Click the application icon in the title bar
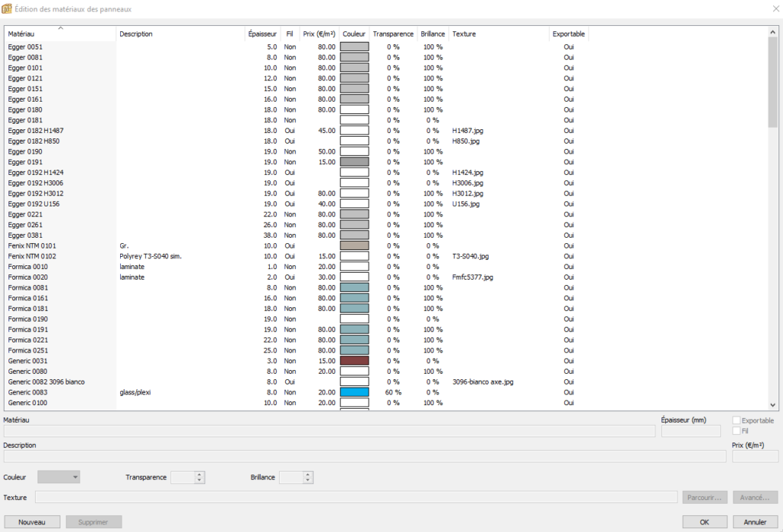Image resolution: width=783 pixels, height=532 pixels. tap(7, 8)
